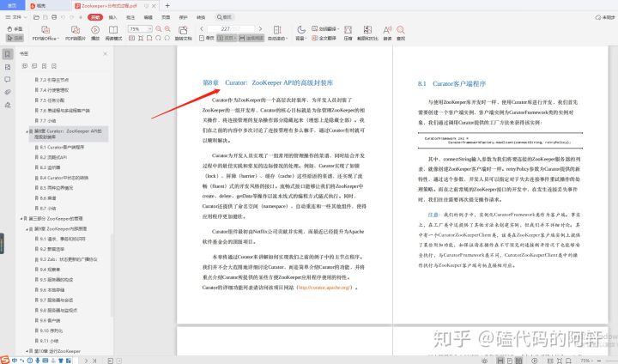Select the 编辑 ribbon tab
The width and height of the screenshot is (618, 364).
148,17
